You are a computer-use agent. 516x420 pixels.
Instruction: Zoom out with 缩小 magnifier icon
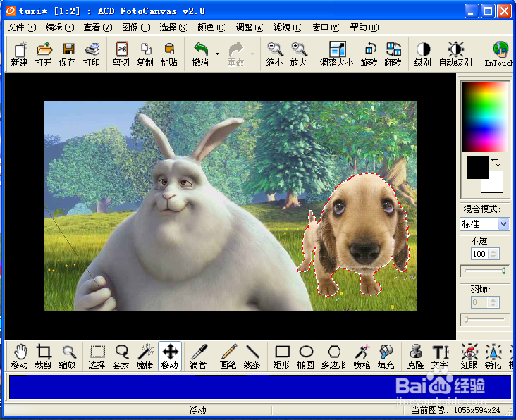click(x=274, y=54)
